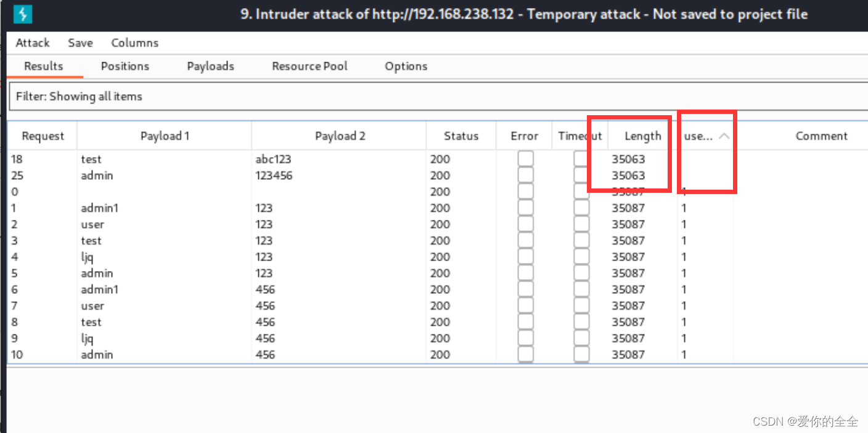The height and width of the screenshot is (433, 868).
Task: Toggle Timeout checkbox for request 6
Action: pyautogui.click(x=581, y=289)
